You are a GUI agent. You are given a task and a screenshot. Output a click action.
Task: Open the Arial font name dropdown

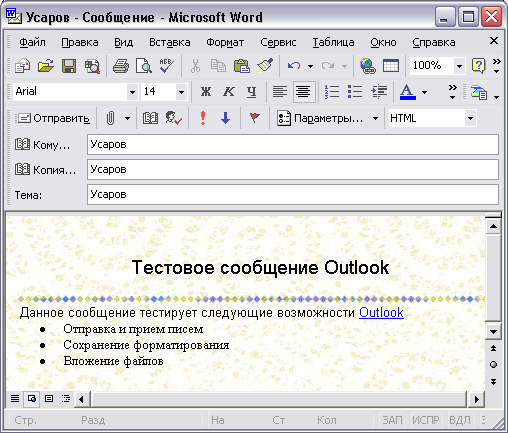click(x=132, y=92)
